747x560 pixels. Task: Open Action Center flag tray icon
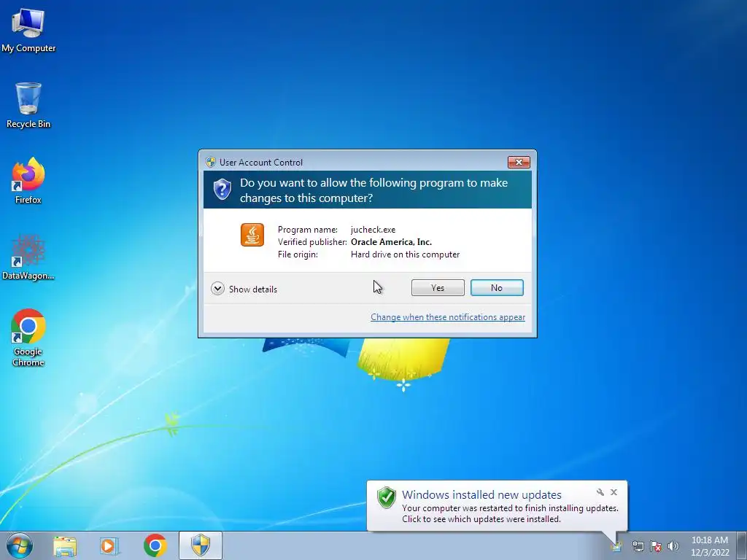click(656, 546)
